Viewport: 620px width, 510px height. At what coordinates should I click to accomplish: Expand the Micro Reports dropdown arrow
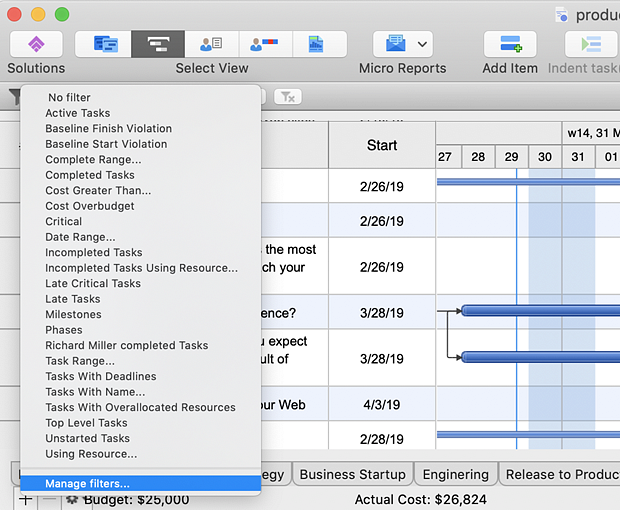pyautogui.click(x=424, y=44)
